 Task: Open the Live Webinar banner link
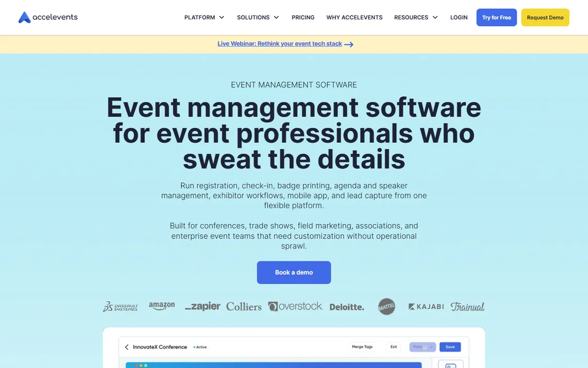pos(280,44)
